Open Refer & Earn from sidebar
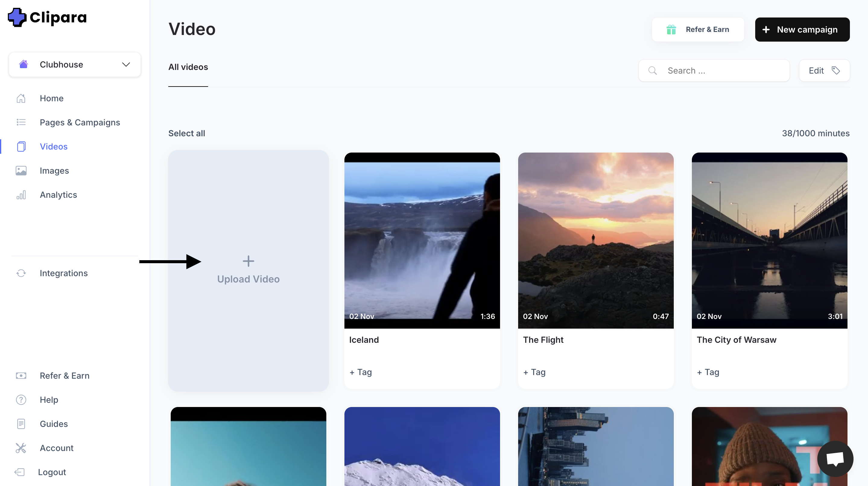Image resolution: width=868 pixels, height=486 pixels. point(65,376)
